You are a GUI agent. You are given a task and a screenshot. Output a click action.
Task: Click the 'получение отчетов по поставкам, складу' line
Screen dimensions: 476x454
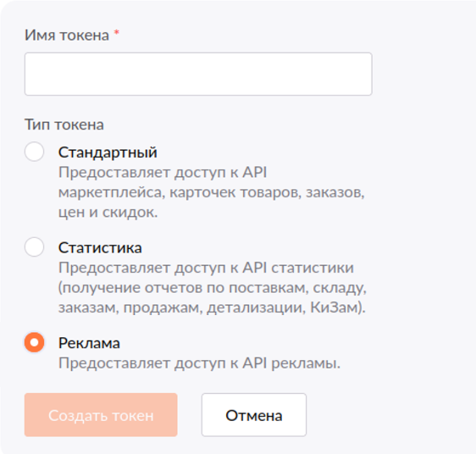click(x=213, y=288)
